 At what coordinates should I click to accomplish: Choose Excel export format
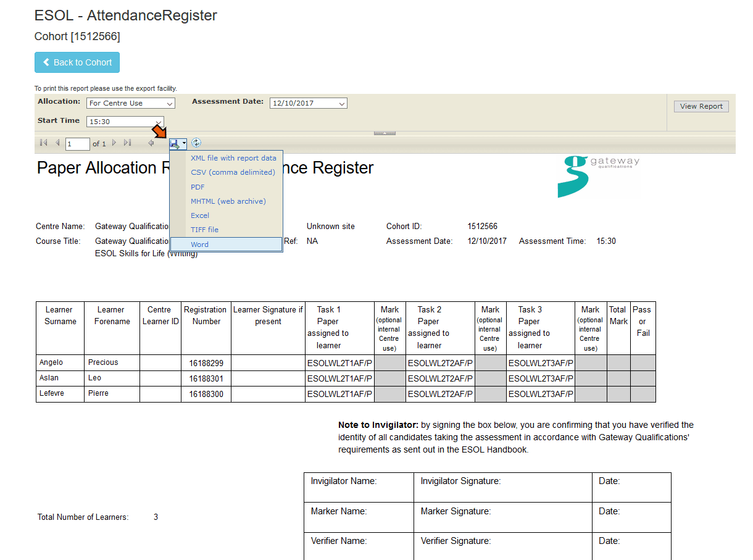pyautogui.click(x=199, y=215)
